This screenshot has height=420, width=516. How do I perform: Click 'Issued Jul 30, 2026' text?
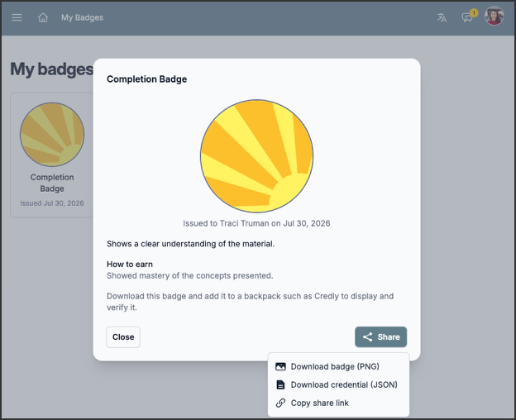pyautogui.click(x=52, y=203)
